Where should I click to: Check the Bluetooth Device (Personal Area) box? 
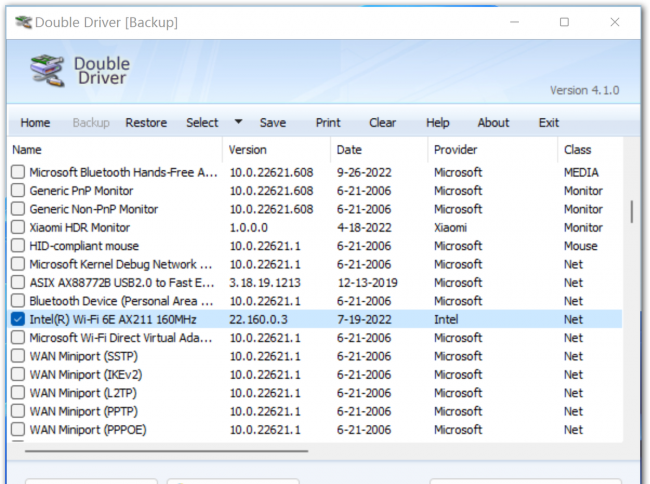click(18, 300)
